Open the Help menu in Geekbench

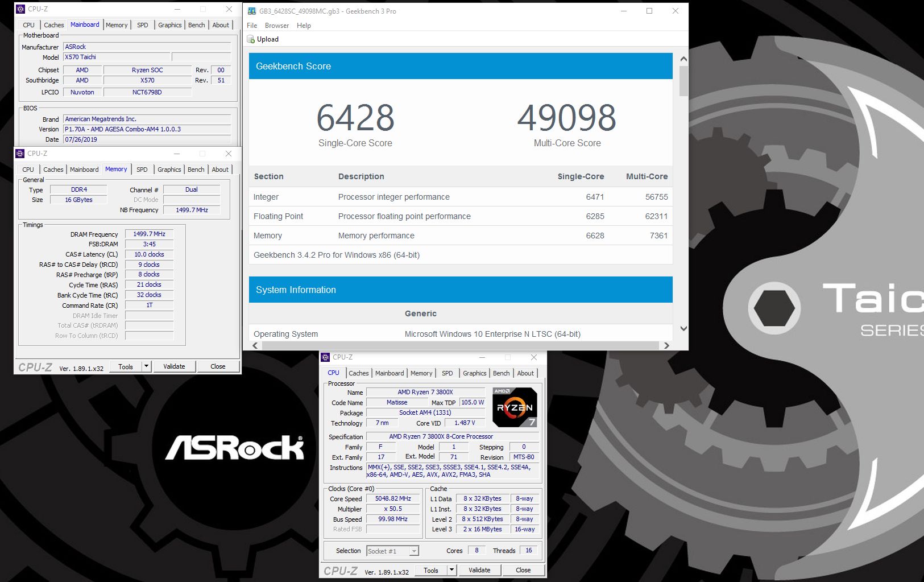(304, 26)
